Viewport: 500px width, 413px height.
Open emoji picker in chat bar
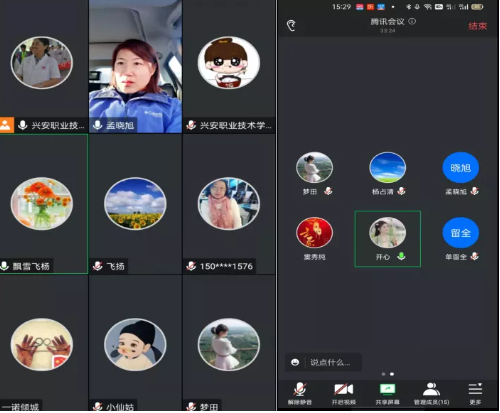(295, 362)
